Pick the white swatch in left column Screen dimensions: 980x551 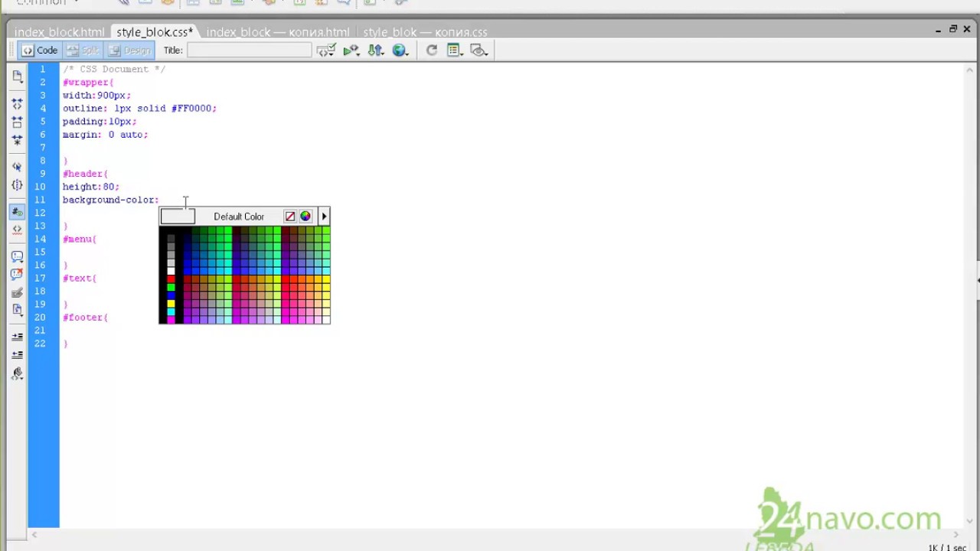point(171,270)
